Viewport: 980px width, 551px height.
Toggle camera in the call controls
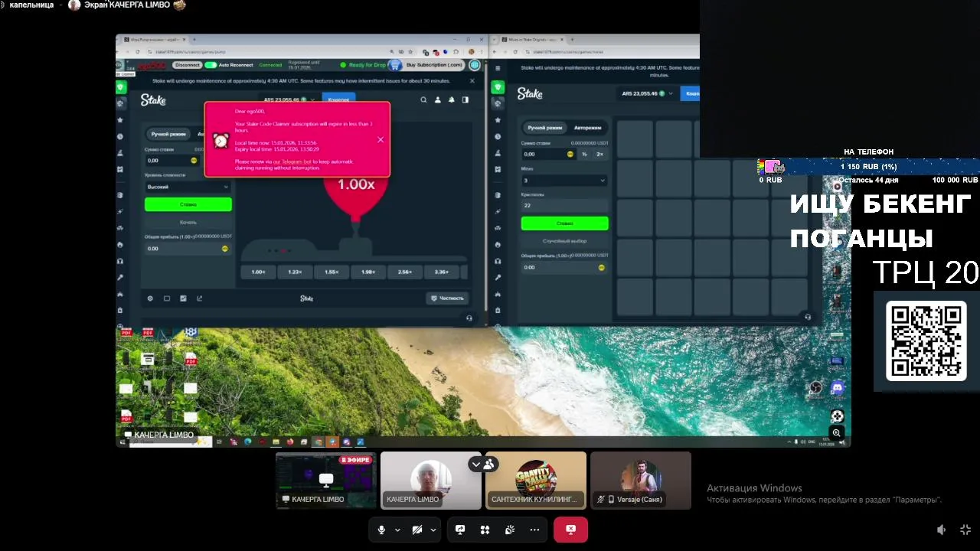click(x=417, y=530)
